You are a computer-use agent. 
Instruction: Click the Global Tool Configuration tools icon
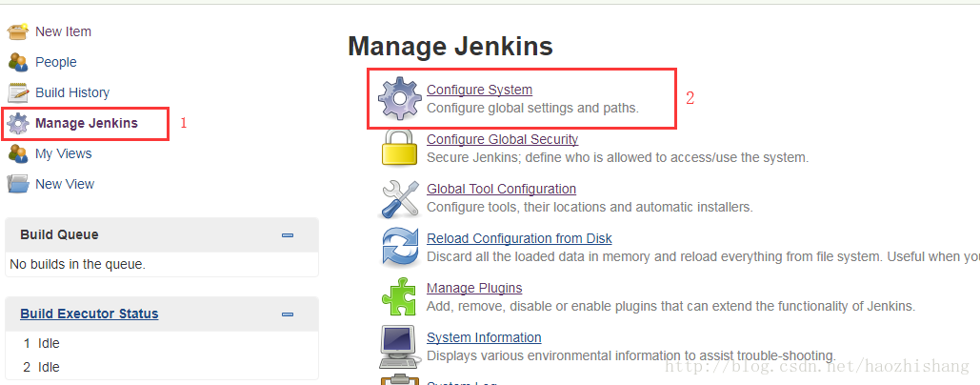click(399, 198)
